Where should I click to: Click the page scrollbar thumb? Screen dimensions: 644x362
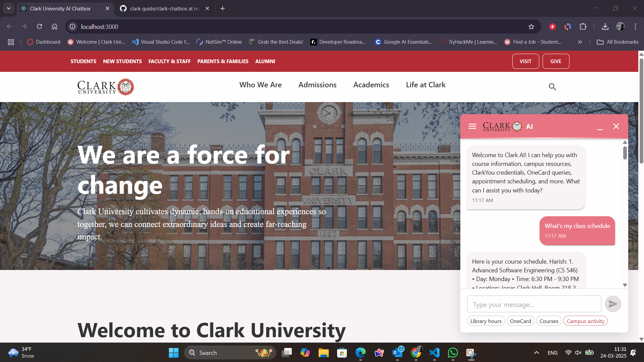coord(641,111)
